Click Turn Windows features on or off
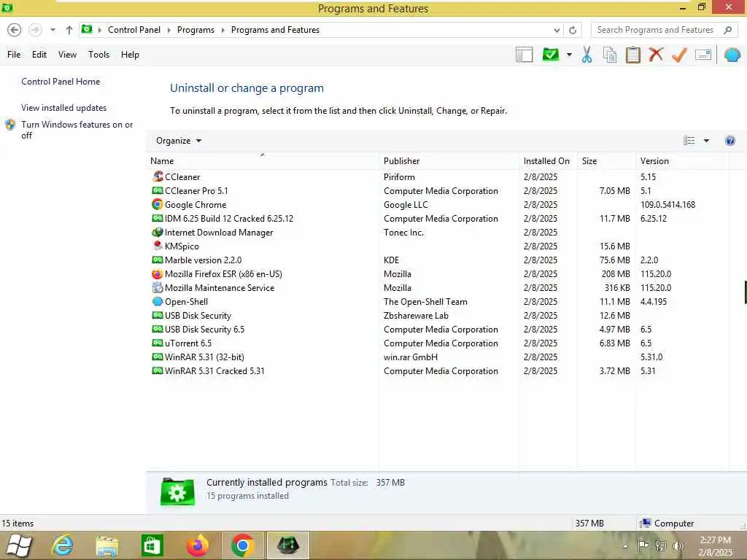This screenshot has width=747, height=560. tap(77, 130)
